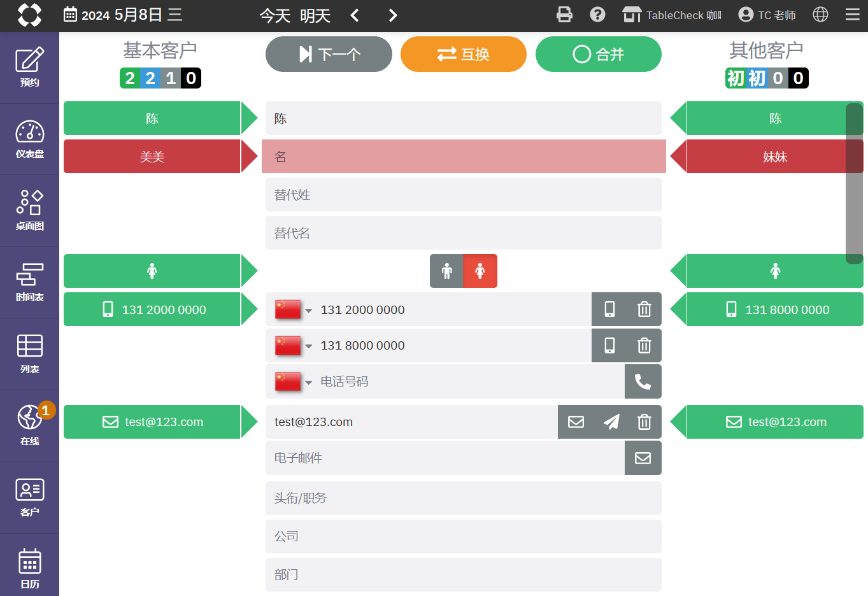868x596 pixels.
Task: Open the 列表 list sidebar icon
Action: click(x=29, y=354)
